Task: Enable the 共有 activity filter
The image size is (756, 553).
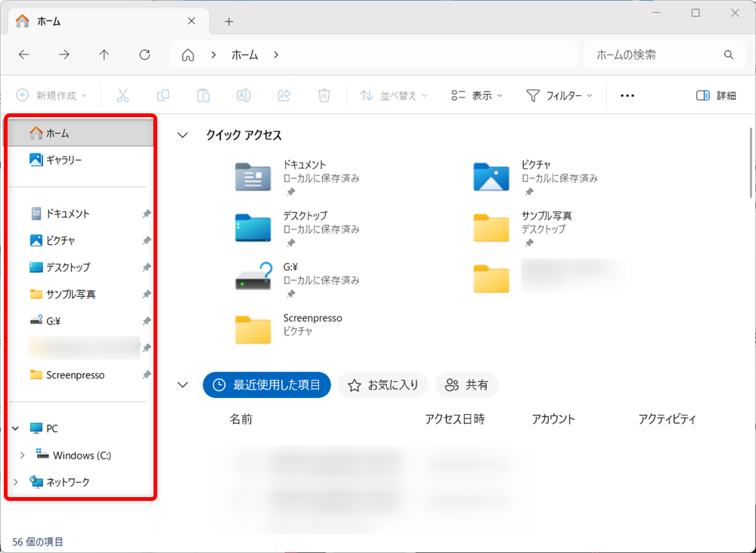Action: pos(466,384)
